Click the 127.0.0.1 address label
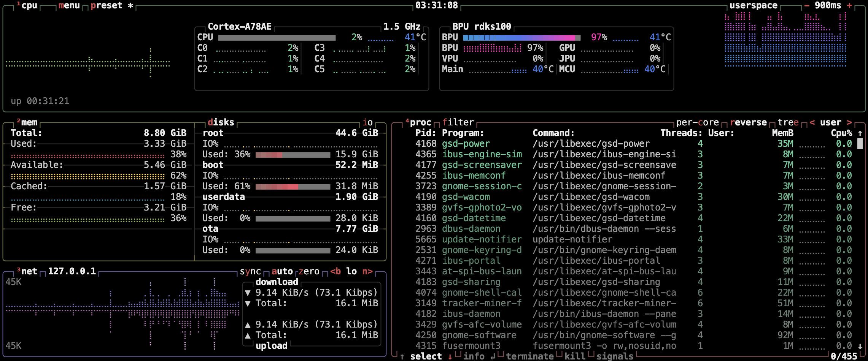 coord(72,271)
